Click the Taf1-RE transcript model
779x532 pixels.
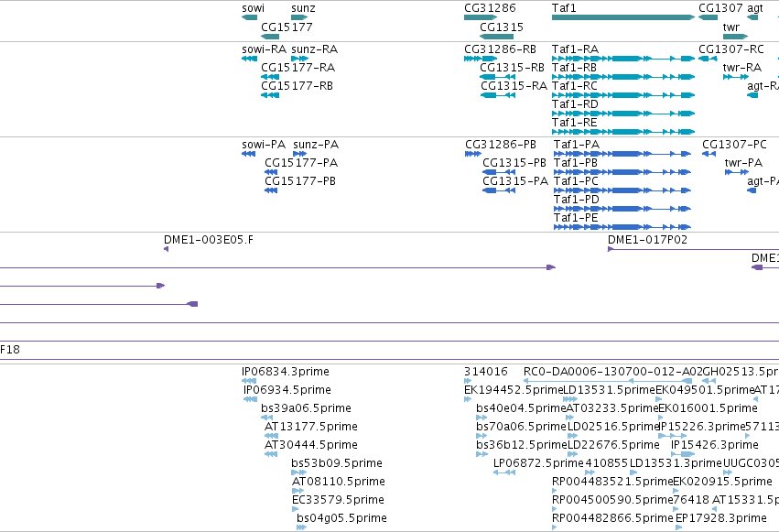(623, 132)
